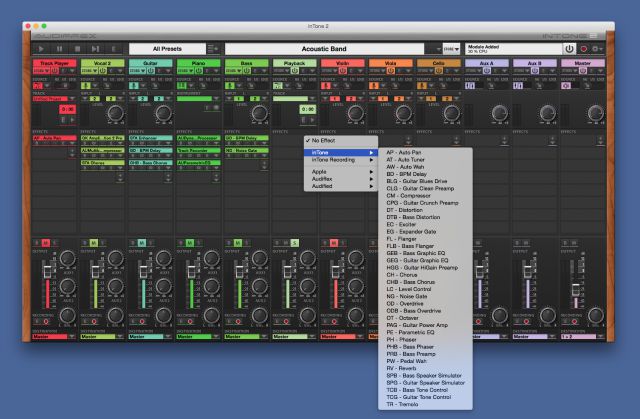Click the Viola channel name header
The image size is (640, 419).
coord(390,63)
